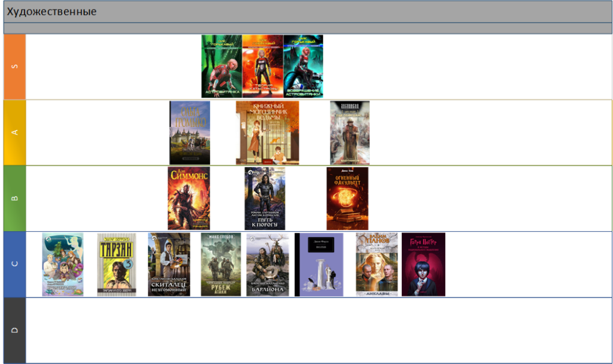Select the 'Теория катастрофы' book cover
Viewport: 613px width, 364px height.
[x=263, y=66]
